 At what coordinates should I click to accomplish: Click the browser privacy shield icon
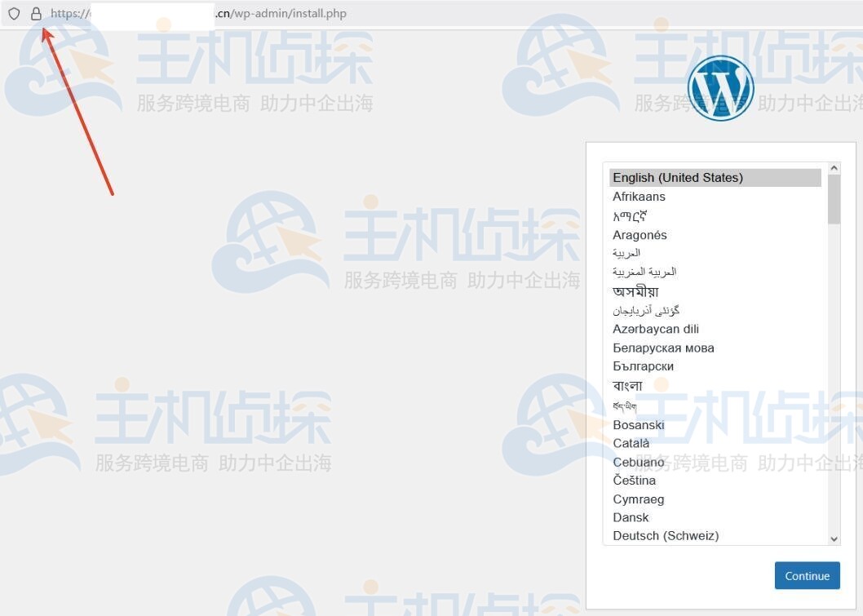[13, 13]
